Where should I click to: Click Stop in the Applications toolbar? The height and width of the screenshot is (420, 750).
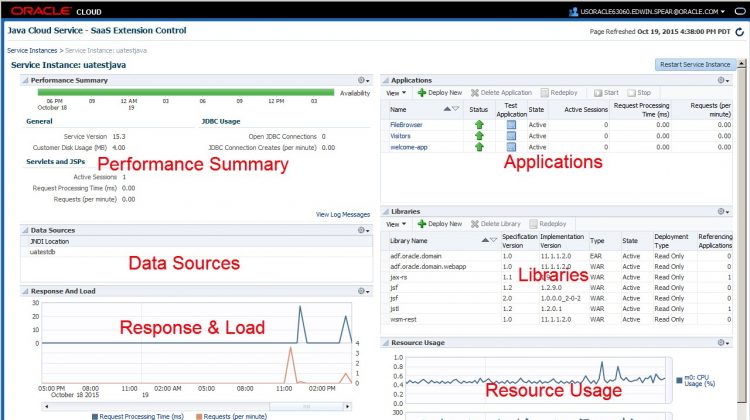click(x=639, y=93)
